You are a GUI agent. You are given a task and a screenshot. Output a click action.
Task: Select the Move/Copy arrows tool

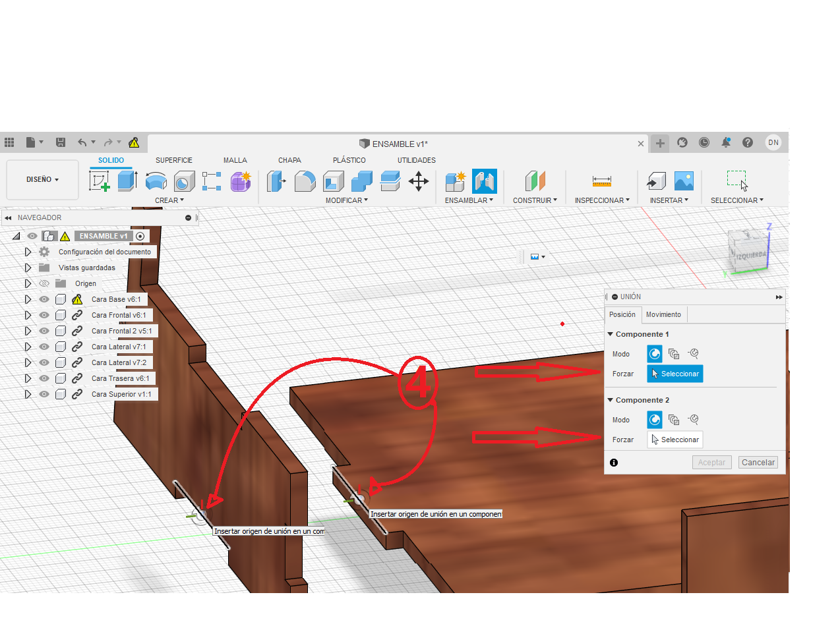point(419,181)
